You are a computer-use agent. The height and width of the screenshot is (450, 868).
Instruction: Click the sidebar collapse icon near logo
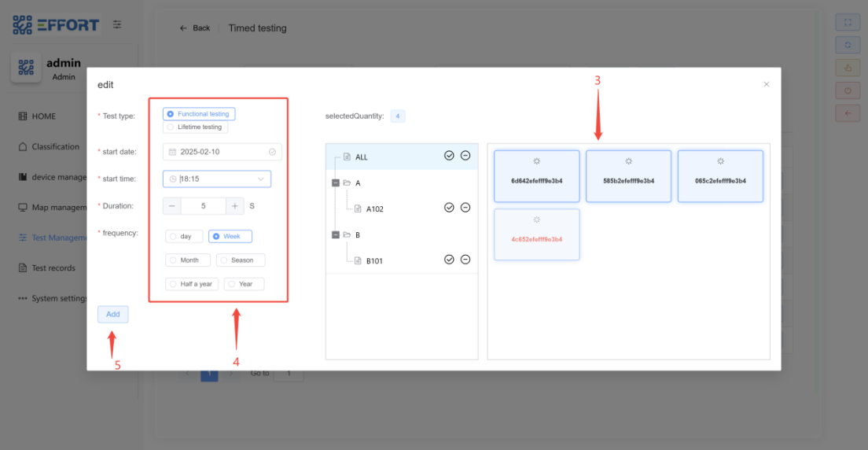tap(117, 24)
